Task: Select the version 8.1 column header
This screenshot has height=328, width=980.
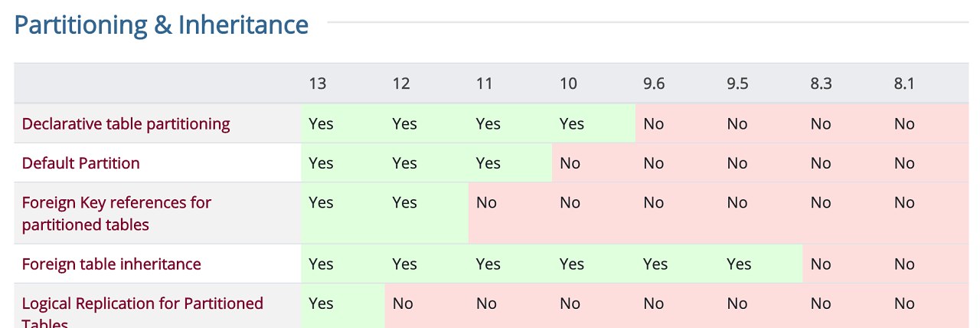Action: pos(904,84)
